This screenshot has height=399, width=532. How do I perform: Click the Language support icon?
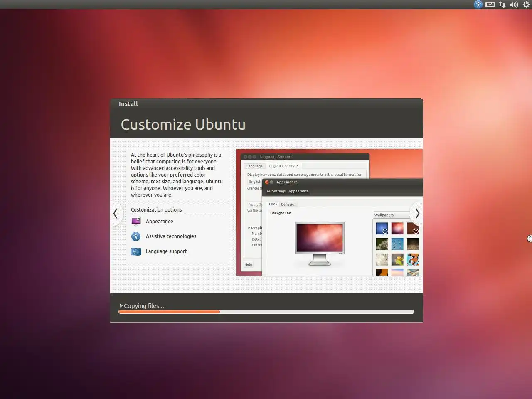tap(136, 251)
